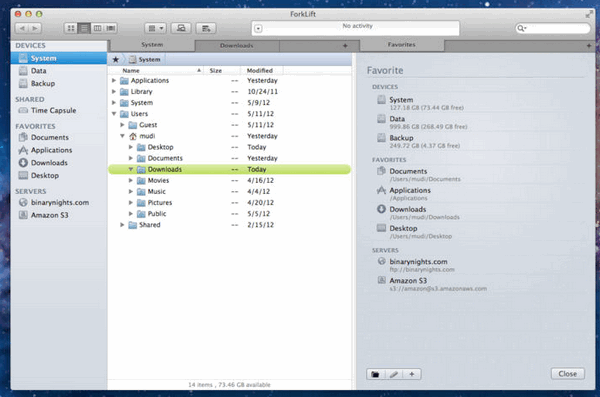Select the Downloads row in file list
Viewport: 600px width, 397px height.
pyautogui.click(x=229, y=169)
